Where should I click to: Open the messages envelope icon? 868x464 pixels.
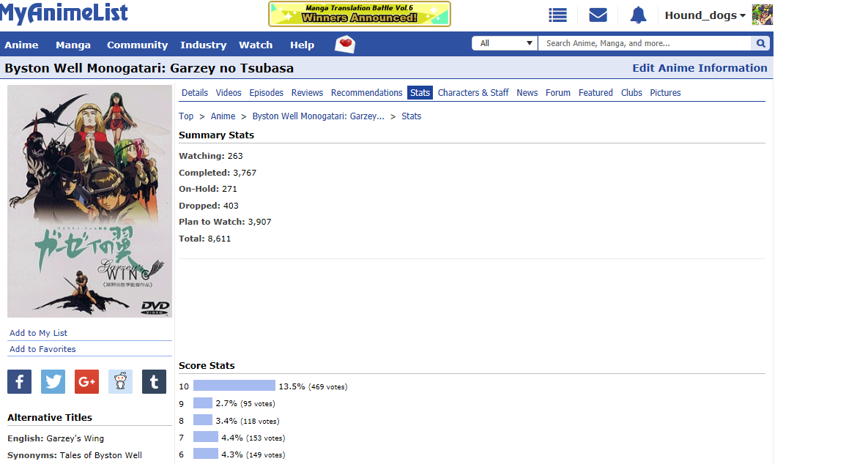[598, 15]
